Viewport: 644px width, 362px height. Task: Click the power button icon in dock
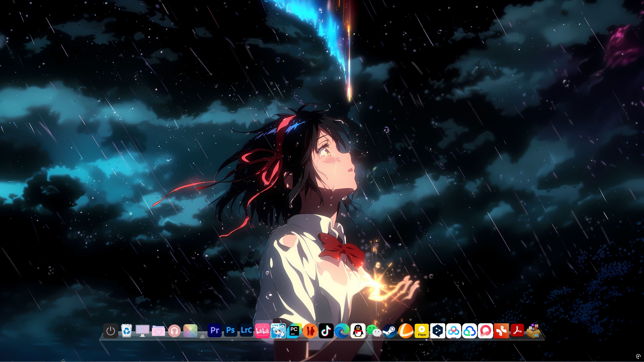tap(111, 331)
